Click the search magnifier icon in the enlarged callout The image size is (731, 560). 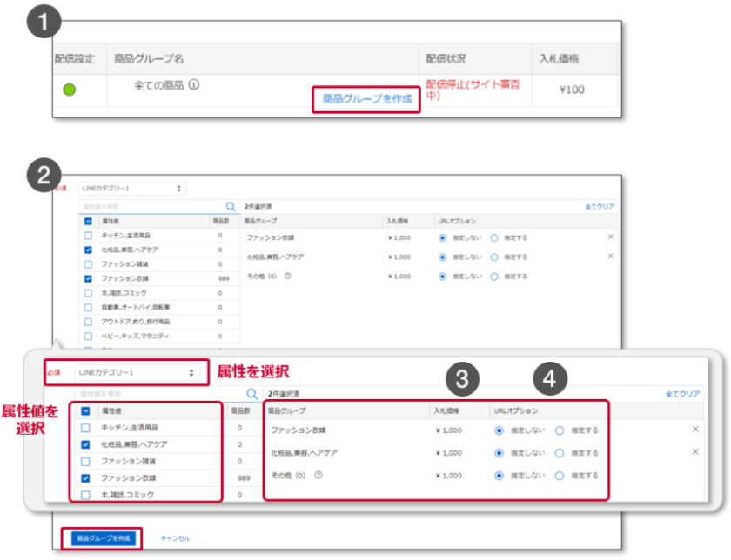(251, 394)
